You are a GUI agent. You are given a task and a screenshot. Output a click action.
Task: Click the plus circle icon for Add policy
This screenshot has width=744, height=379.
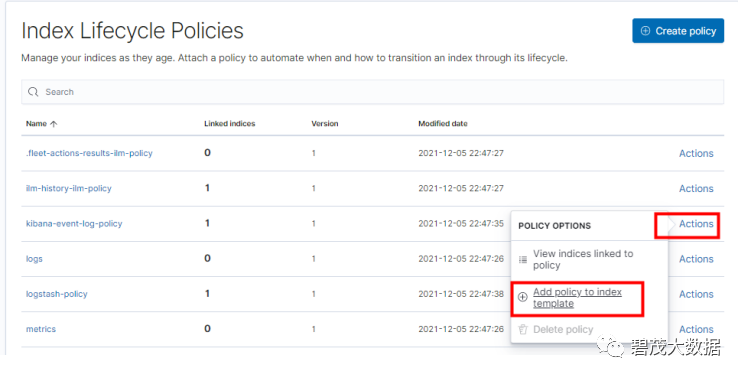[522, 297]
